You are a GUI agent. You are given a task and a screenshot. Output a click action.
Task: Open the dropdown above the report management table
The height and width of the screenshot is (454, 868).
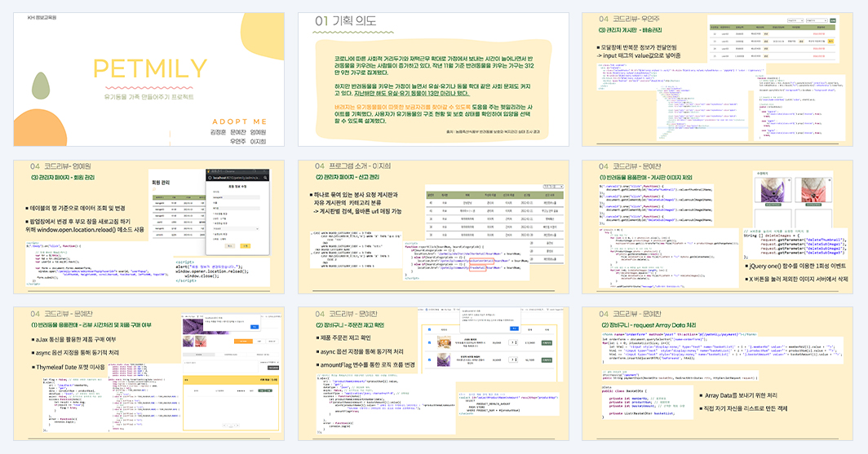(552, 187)
